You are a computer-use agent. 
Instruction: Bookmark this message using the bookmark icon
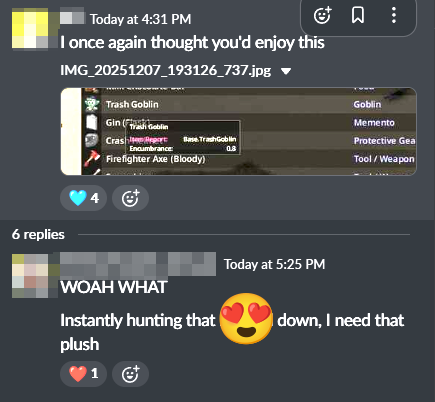(358, 15)
